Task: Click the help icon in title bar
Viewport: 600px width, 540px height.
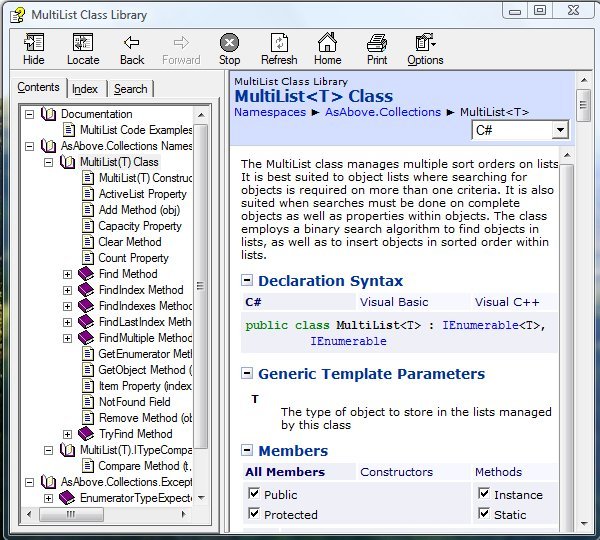Action: tap(17, 15)
